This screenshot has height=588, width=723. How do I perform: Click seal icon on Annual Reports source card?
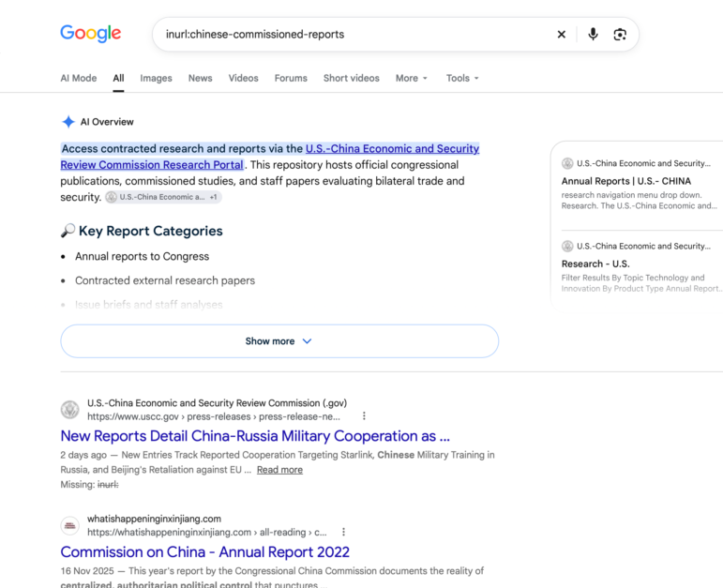567,163
